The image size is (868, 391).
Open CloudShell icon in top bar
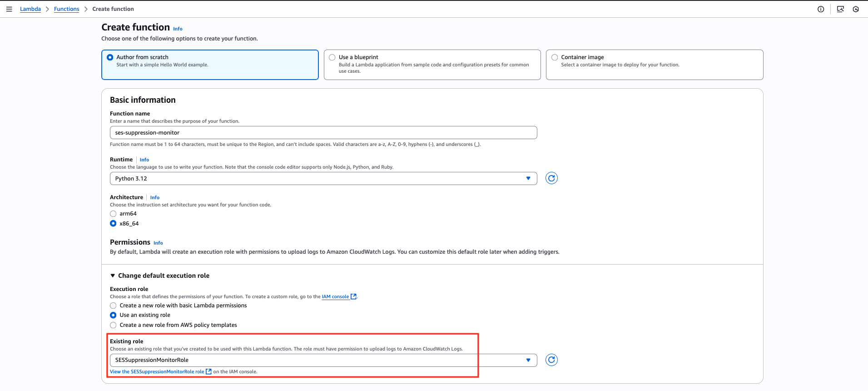pos(840,9)
